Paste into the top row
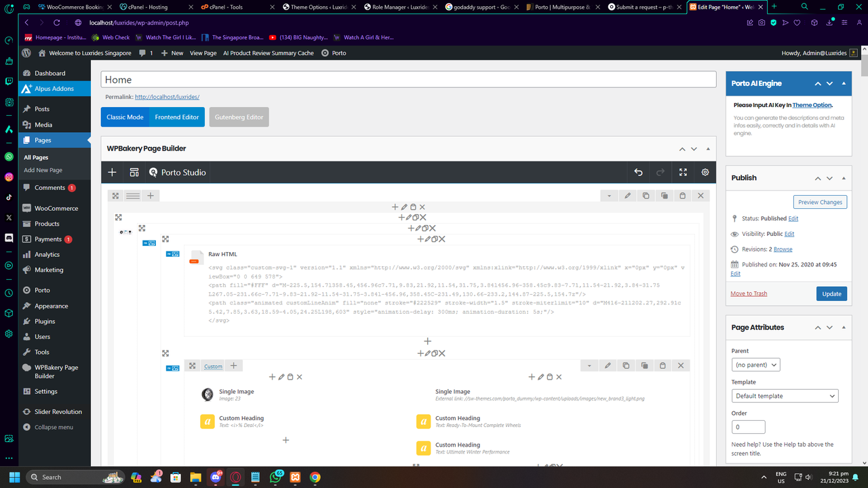The image size is (868, 488). [682, 195]
